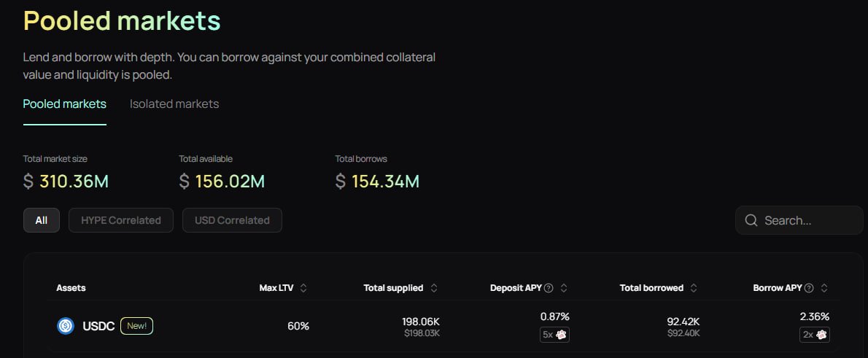
Task: Click the Borrow APY sort chevrons
Action: [x=824, y=288]
